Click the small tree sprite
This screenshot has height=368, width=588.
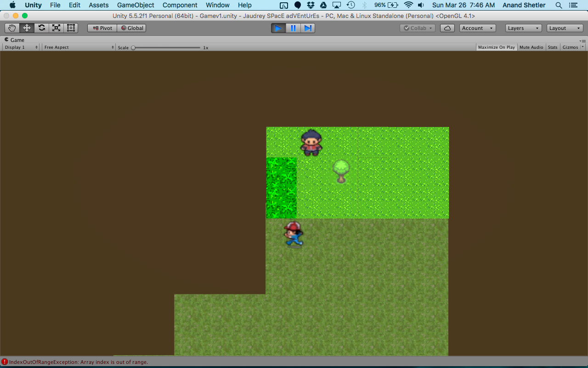pos(341,171)
